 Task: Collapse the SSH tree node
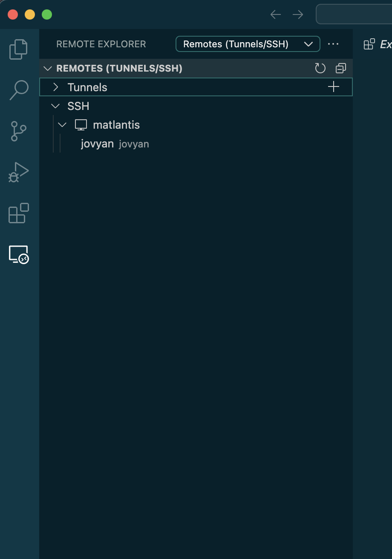(55, 106)
